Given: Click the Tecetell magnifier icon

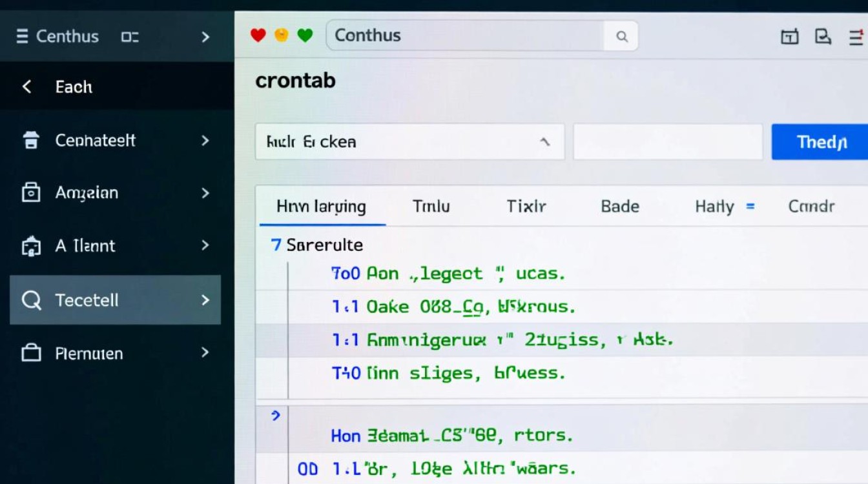Looking at the screenshot, I should 30,300.
